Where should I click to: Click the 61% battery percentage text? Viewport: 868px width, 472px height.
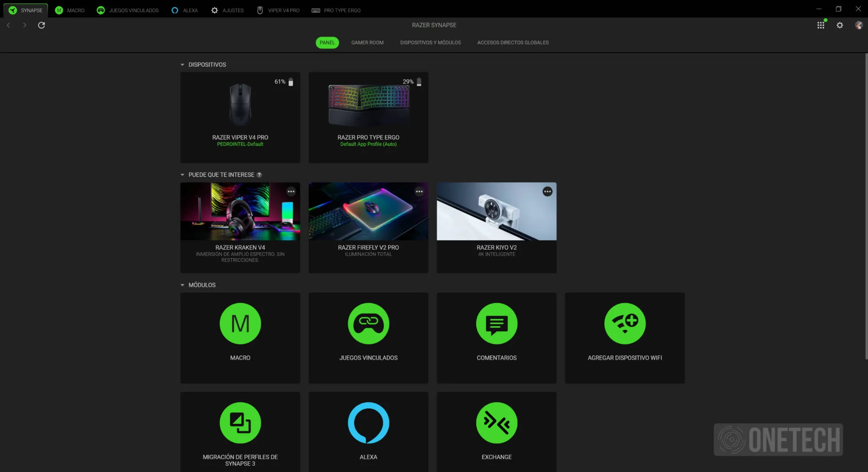pos(280,82)
